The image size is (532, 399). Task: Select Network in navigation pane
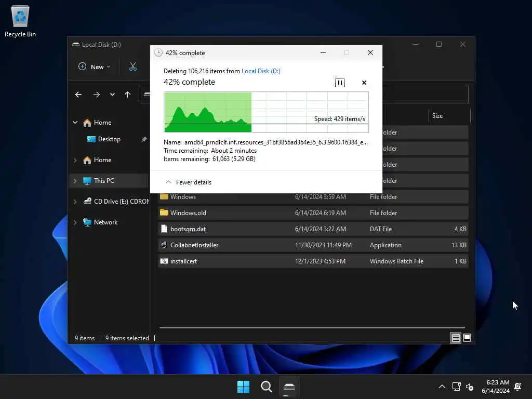click(x=105, y=222)
